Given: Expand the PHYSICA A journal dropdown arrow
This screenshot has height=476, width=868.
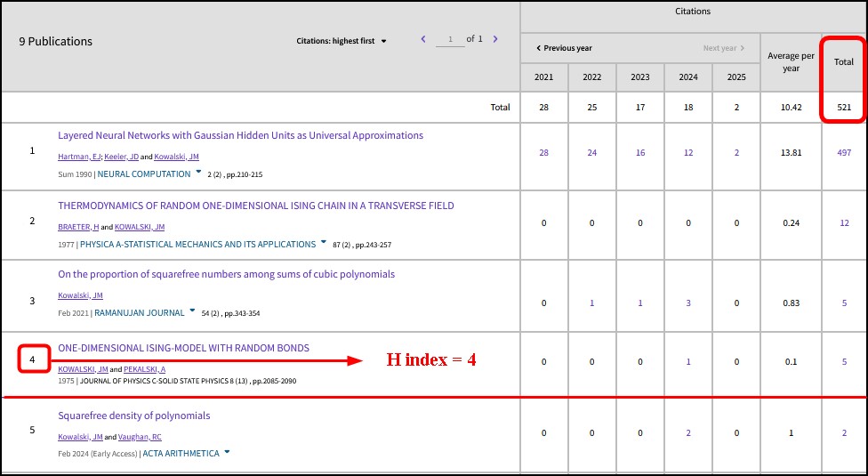Looking at the screenshot, I should pyautogui.click(x=324, y=243).
